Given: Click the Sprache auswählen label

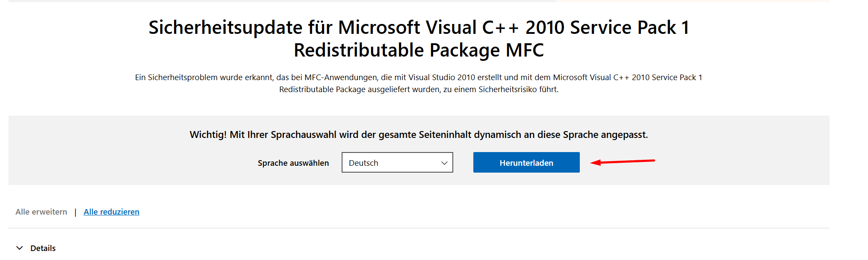Looking at the screenshot, I should 293,163.
